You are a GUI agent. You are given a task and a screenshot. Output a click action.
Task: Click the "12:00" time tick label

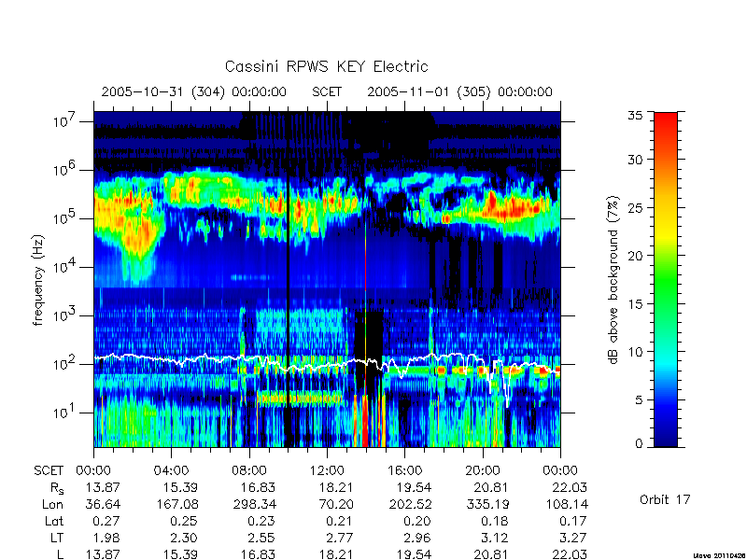(x=327, y=470)
